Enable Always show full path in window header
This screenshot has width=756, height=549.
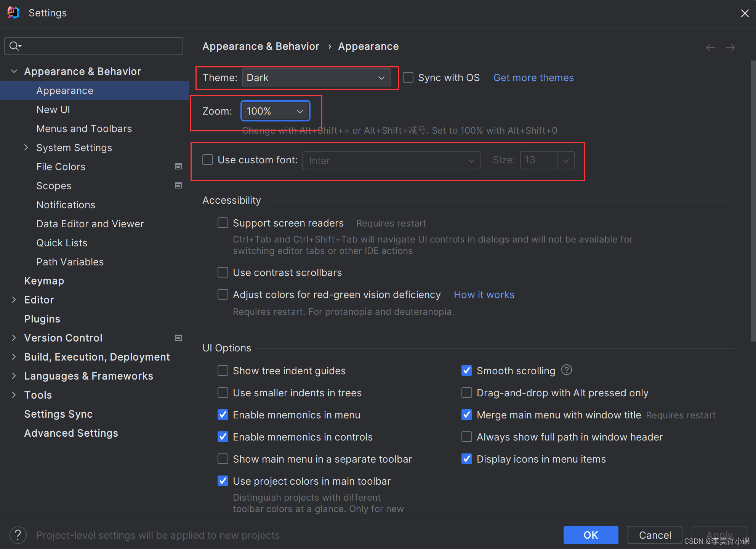pyautogui.click(x=467, y=437)
